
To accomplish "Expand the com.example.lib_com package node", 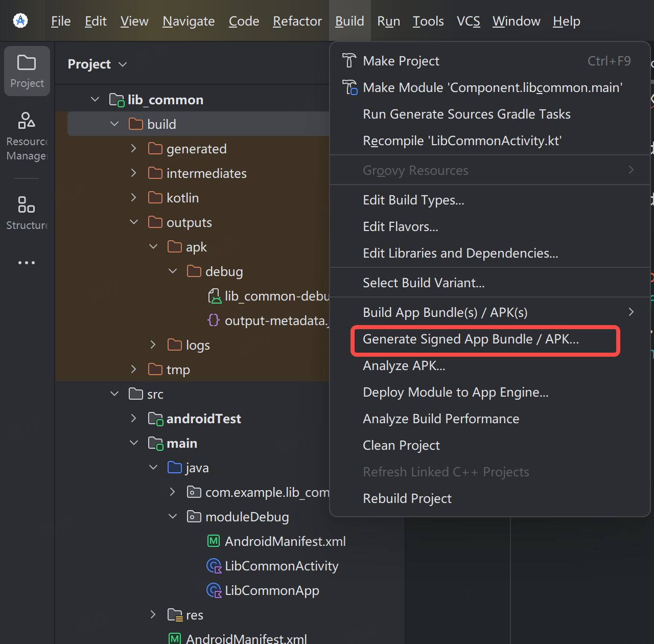I will 173,492.
